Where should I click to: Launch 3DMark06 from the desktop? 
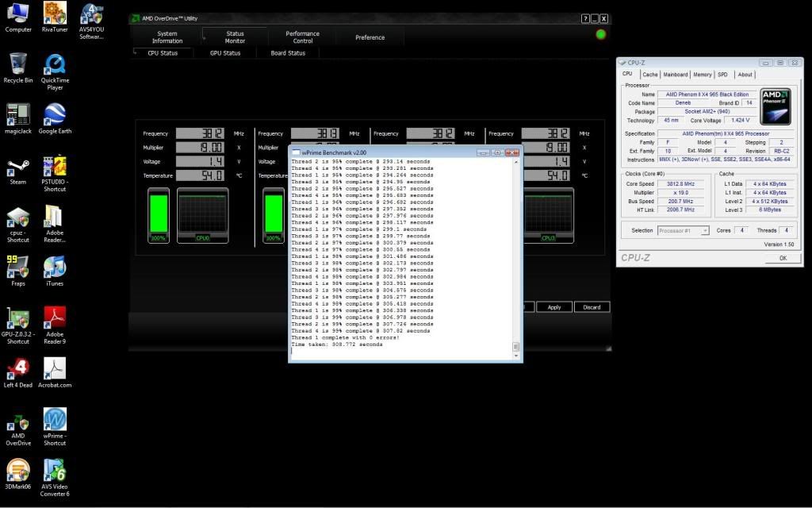tap(18, 475)
